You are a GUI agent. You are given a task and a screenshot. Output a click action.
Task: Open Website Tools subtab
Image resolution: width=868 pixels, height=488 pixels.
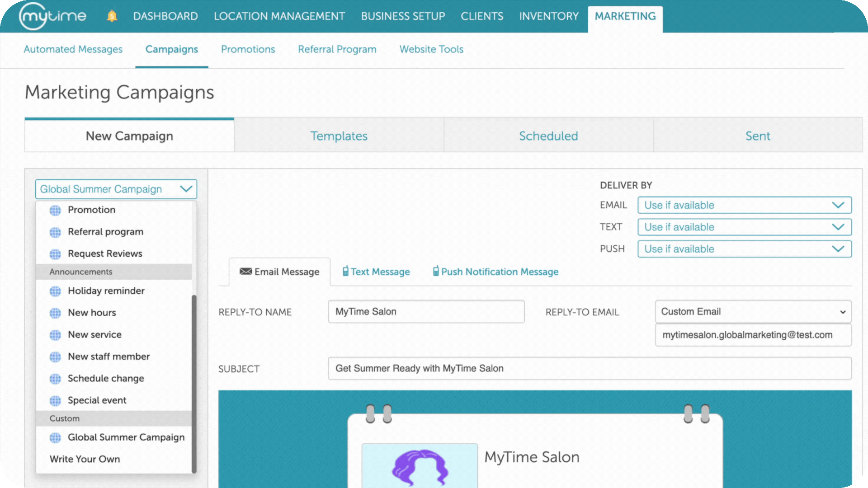tap(431, 49)
